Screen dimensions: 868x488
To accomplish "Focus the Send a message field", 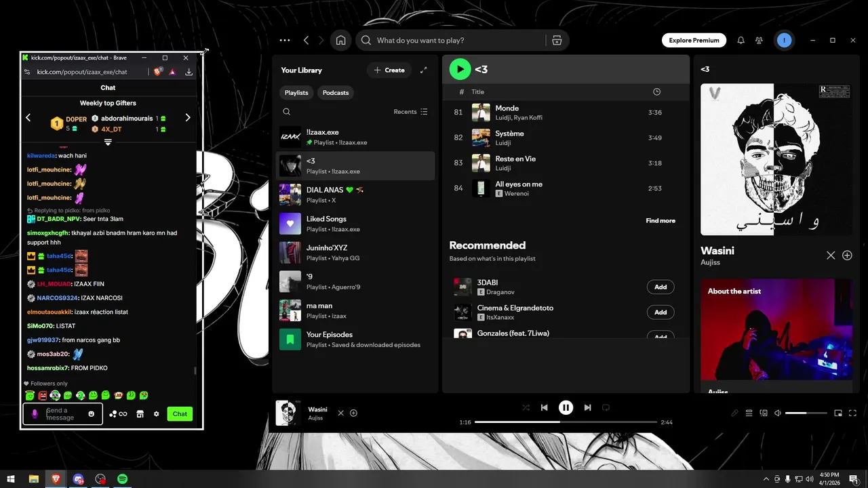I will [62, 413].
